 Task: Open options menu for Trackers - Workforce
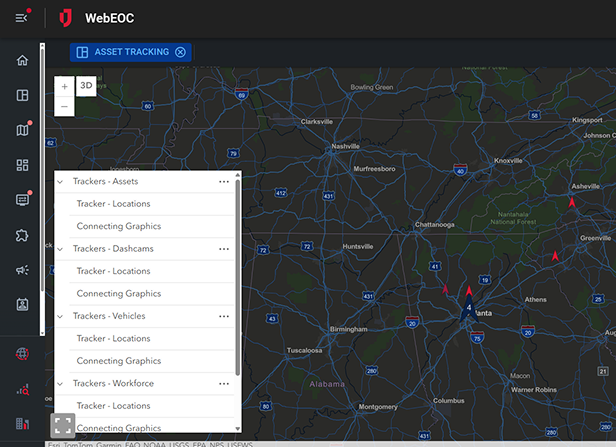[224, 383]
